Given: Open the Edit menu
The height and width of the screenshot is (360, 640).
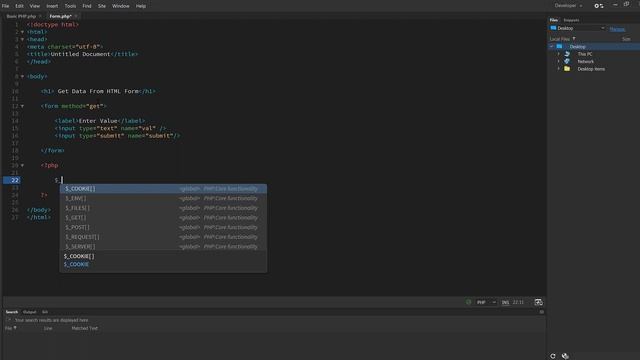Looking at the screenshot, I should pyautogui.click(x=19, y=6).
